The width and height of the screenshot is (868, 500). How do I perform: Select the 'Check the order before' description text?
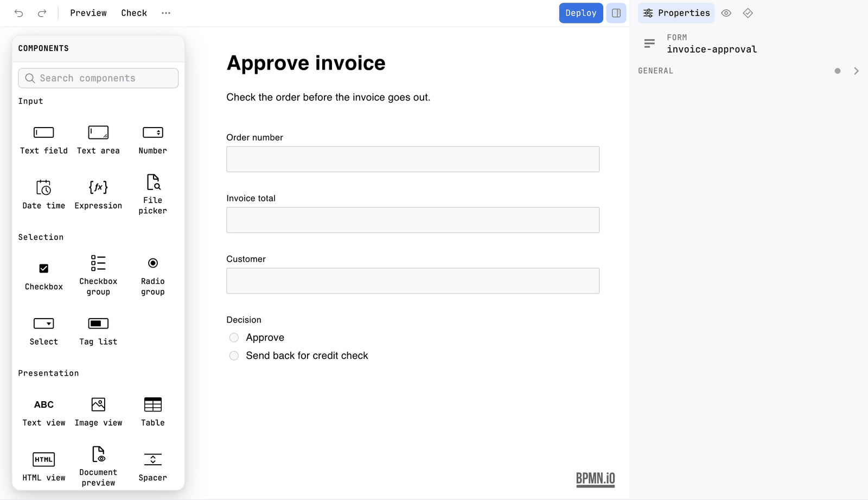pos(328,97)
